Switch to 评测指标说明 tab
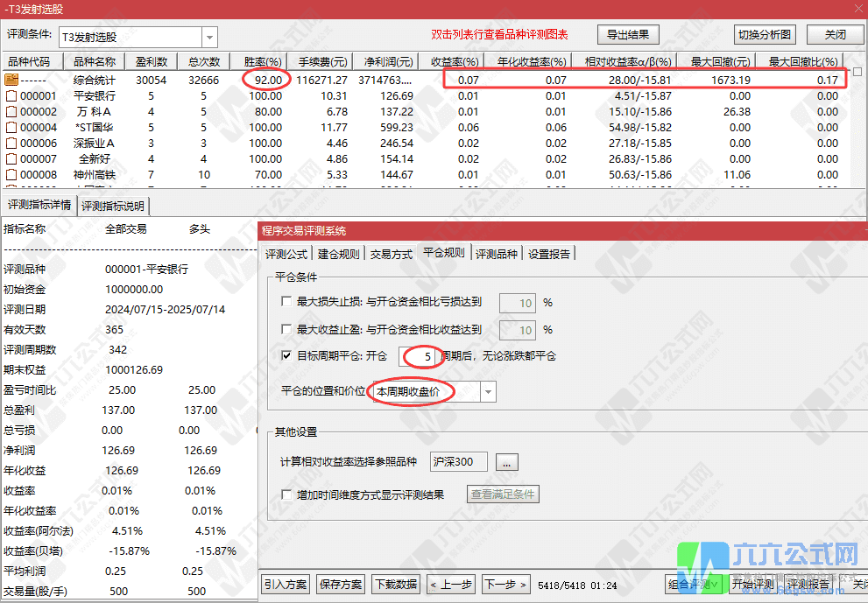 [113, 206]
